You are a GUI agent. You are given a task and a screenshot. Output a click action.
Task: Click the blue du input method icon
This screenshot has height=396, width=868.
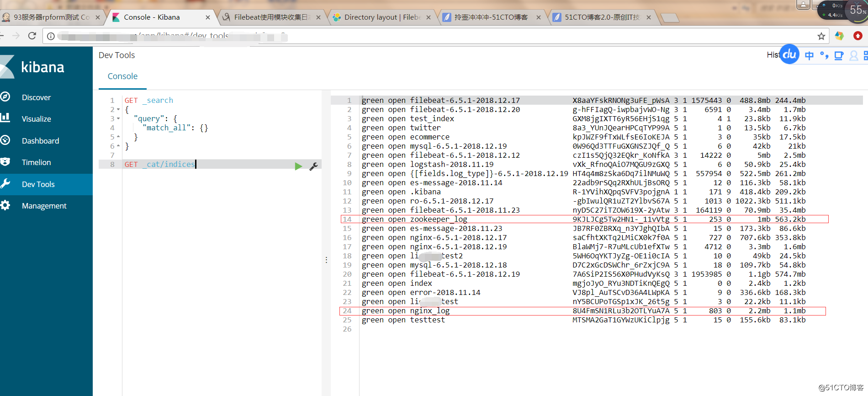[789, 54]
